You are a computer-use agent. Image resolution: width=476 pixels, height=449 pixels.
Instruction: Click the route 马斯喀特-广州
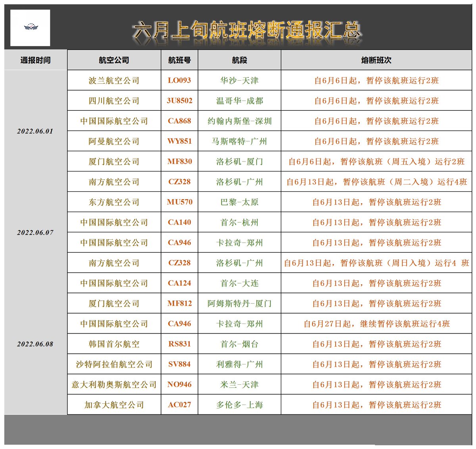pyautogui.click(x=240, y=141)
